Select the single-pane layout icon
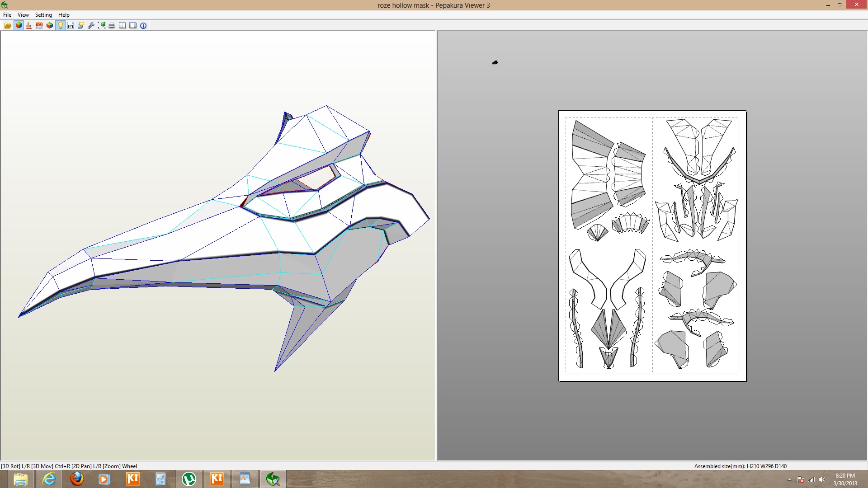The image size is (868, 488). [x=133, y=26]
